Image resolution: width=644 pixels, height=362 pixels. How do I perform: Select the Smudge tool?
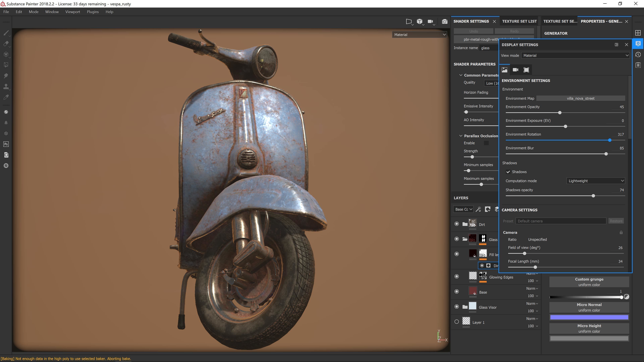(x=6, y=76)
